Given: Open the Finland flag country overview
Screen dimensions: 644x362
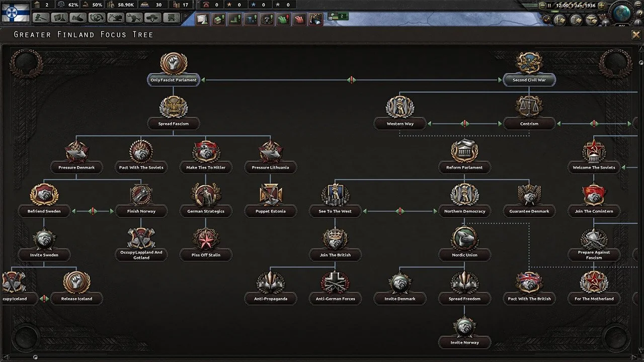Looking at the screenshot, I should (16, 12).
